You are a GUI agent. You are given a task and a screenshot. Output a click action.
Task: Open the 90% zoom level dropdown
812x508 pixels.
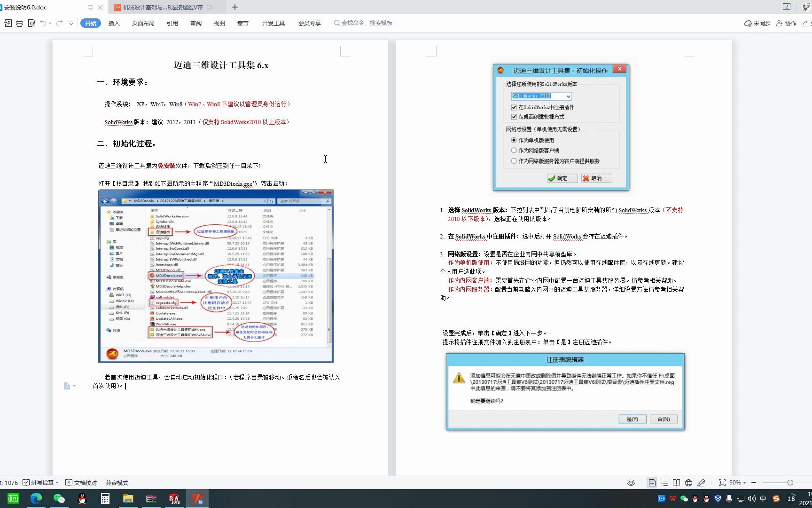[x=737, y=483]
